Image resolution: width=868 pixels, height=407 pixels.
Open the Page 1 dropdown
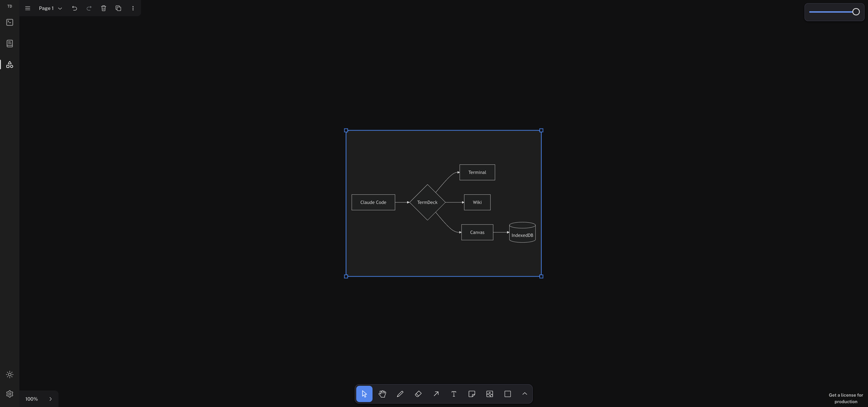(x=50, y=8)
